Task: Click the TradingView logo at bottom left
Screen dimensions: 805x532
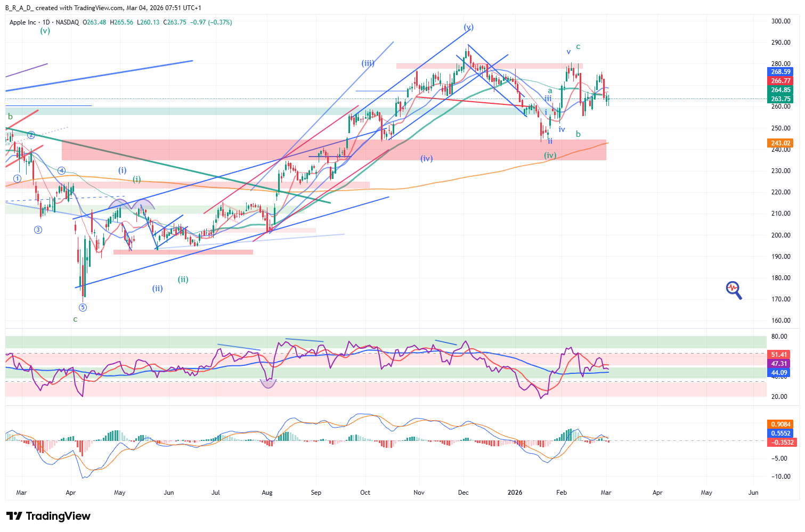Action: pos(48,516)
